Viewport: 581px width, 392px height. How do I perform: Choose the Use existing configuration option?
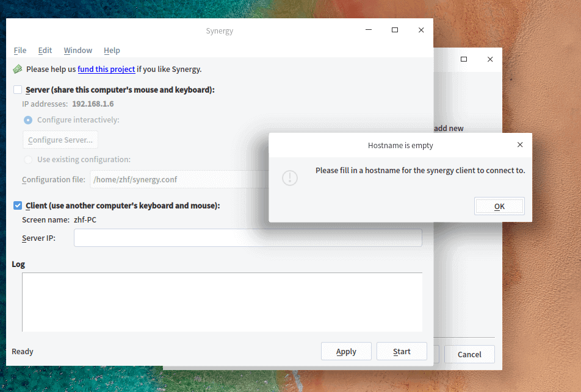click(x=28, y=160)
